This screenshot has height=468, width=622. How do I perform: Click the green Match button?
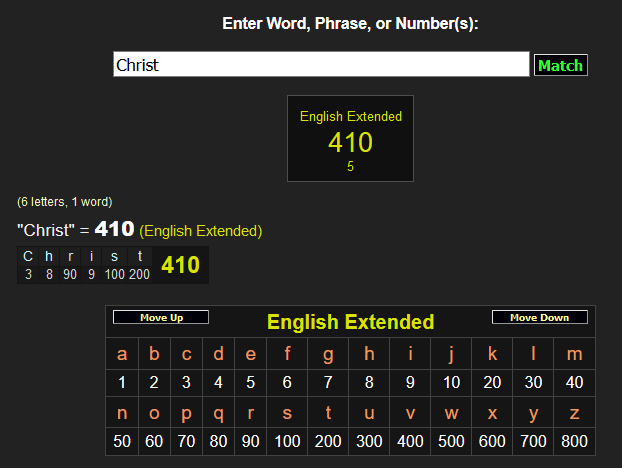coord(560,66)
